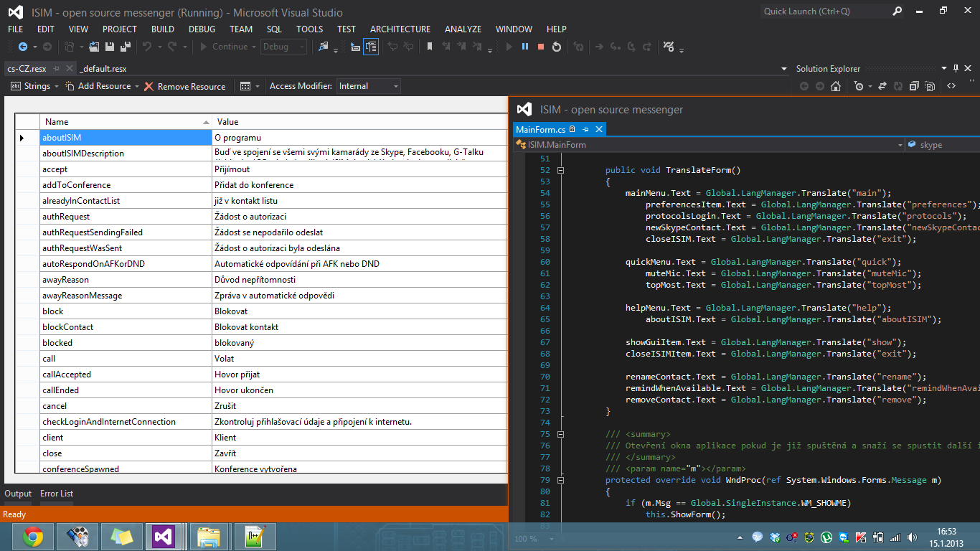Click the Quick Launch search field
This screenshot has height=551, width=980.
[825, 11]
